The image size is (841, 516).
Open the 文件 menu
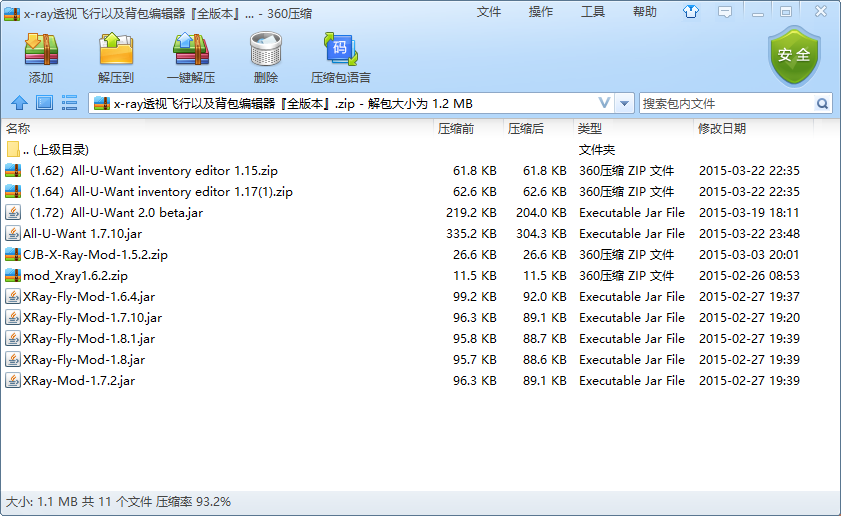click(489, 12)
